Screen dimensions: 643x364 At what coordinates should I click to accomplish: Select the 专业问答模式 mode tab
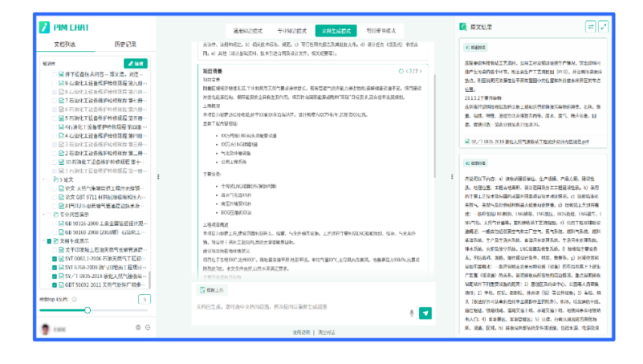[292, 31]
